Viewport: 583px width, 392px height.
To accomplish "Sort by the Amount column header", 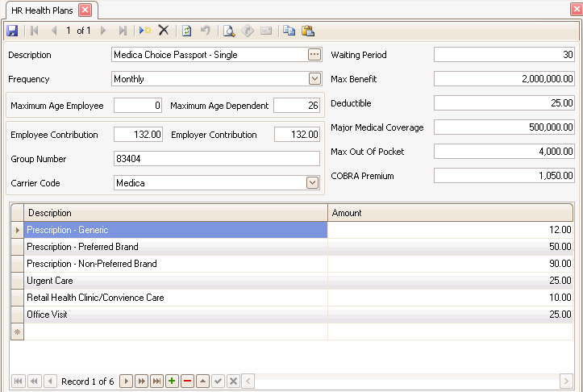I will [450, 213].
